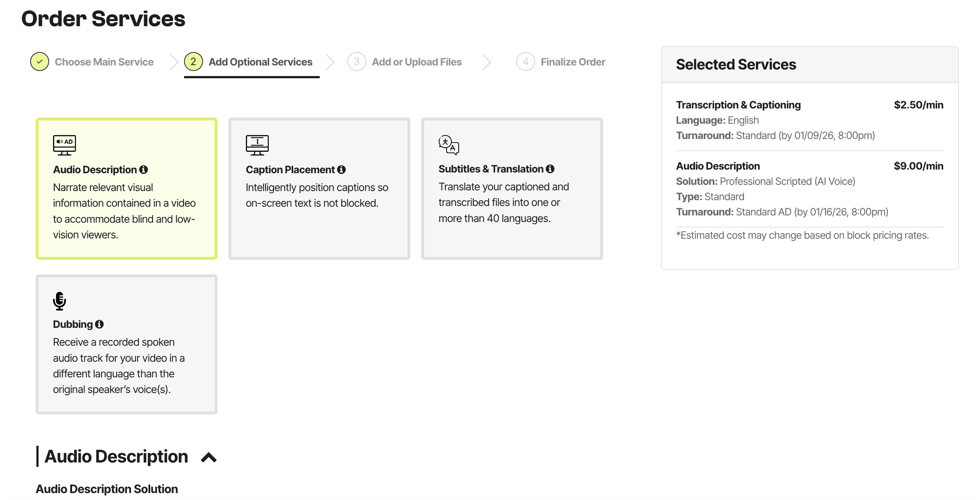The image size is (980, 500).
Task: Open the Caption Placement info tooltip icon
Action: (341, 169)
